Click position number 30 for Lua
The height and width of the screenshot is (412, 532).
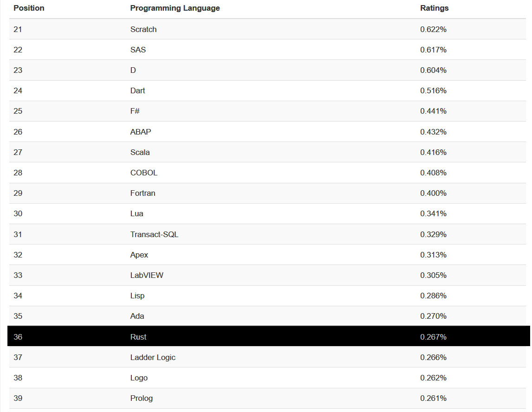pos(18,213)
